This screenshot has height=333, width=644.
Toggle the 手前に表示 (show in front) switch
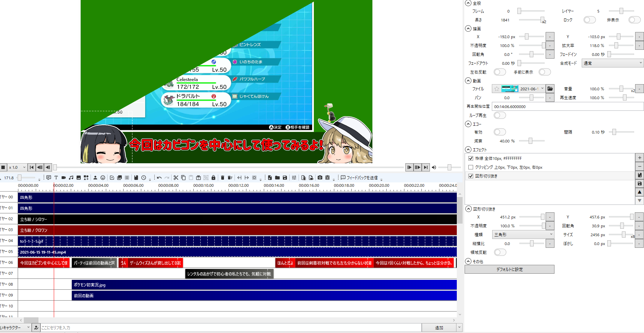click(x=545, y=72)
